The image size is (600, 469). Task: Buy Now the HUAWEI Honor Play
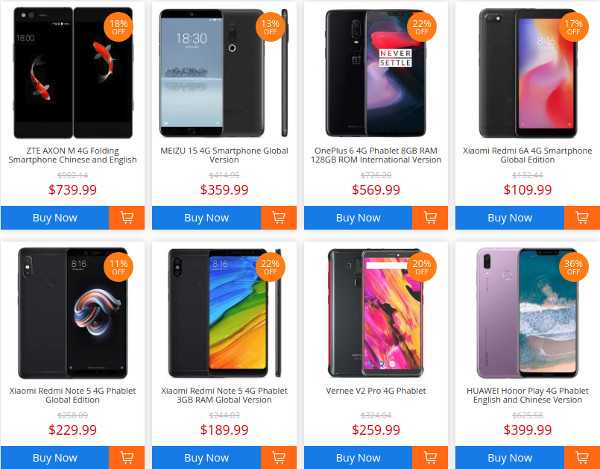[x=510, y=458]
